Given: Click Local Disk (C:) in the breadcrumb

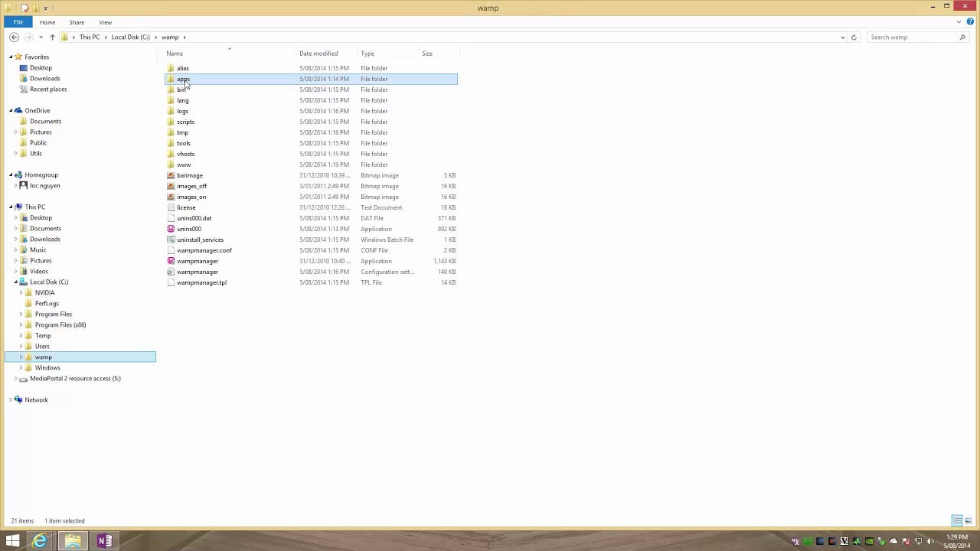Looking at the screenshot, I should click(130, 37).
